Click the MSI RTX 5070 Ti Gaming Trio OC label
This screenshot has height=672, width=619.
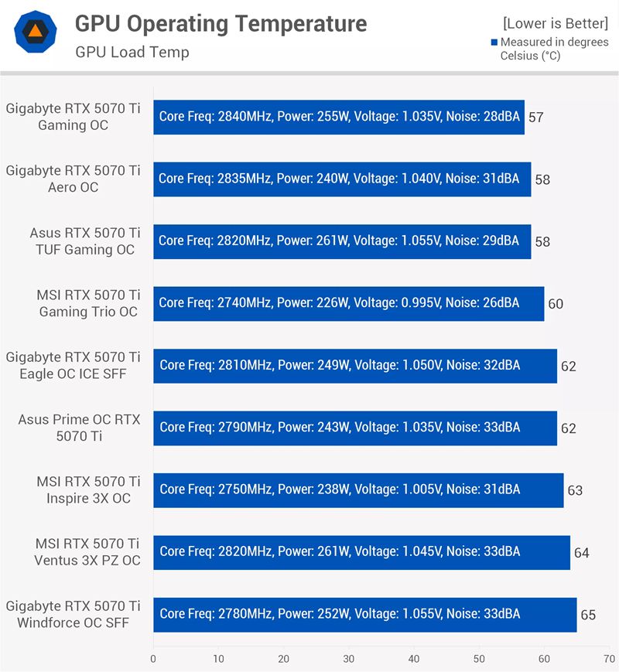click(x=88, y=303)
